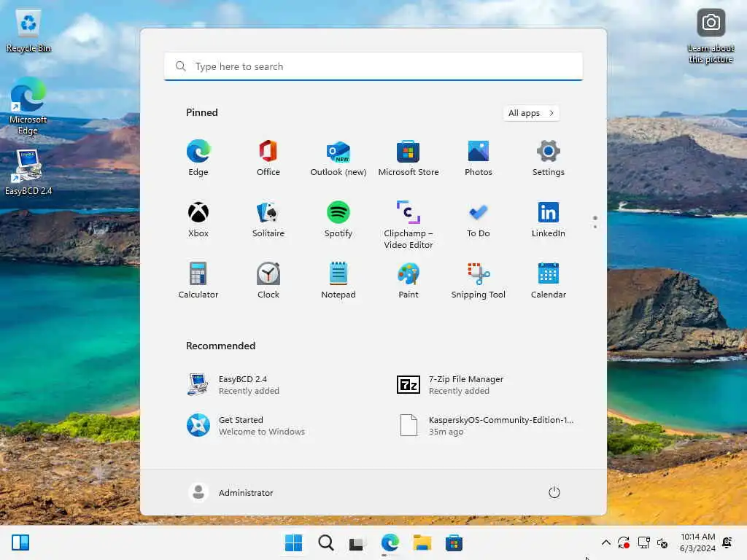Open the Solitaire pinned app
This screenshot has width=747, height=560.
268,219
